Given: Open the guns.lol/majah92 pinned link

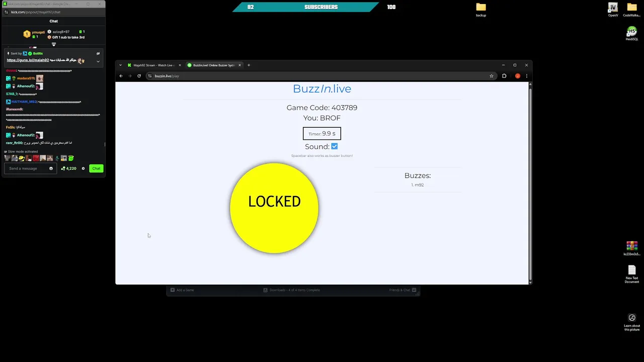Looking at the screenshot, I should (x=28, y=60).
